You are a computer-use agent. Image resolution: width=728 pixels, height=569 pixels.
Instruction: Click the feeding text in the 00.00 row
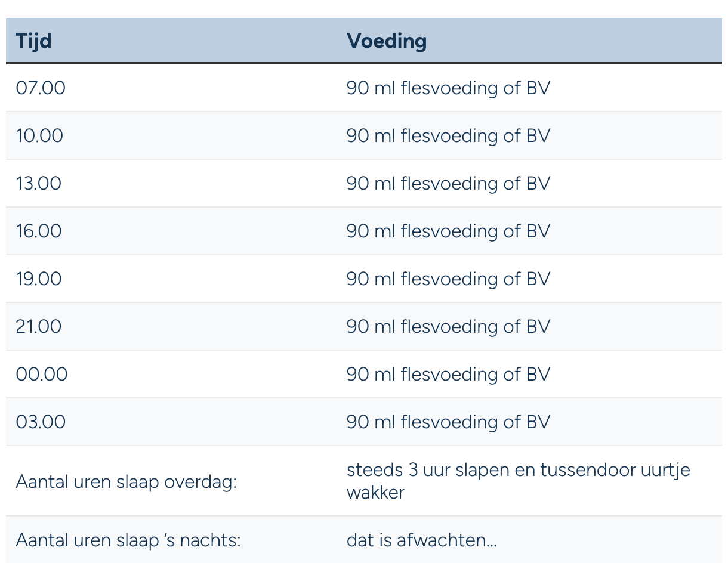point(448,374)
